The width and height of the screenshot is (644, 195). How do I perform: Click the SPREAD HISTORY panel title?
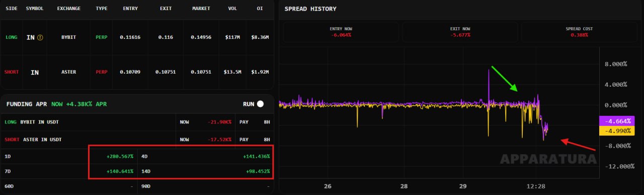pos(310,9)
